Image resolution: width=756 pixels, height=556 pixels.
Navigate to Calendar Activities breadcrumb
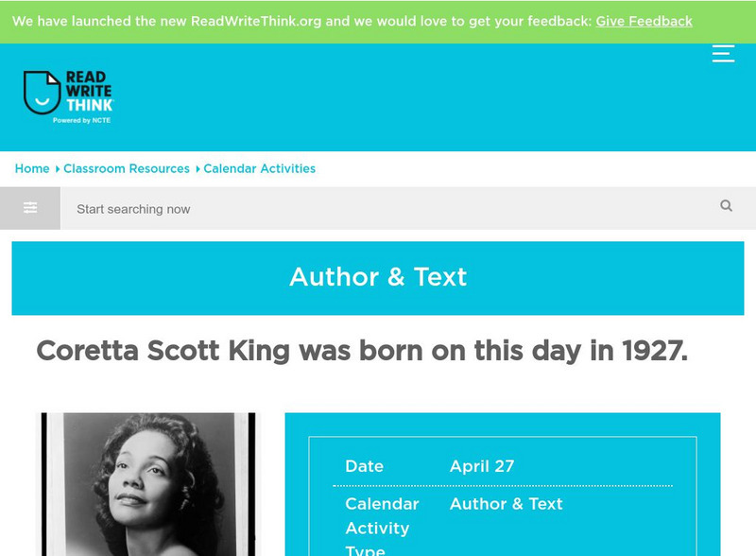260,168
